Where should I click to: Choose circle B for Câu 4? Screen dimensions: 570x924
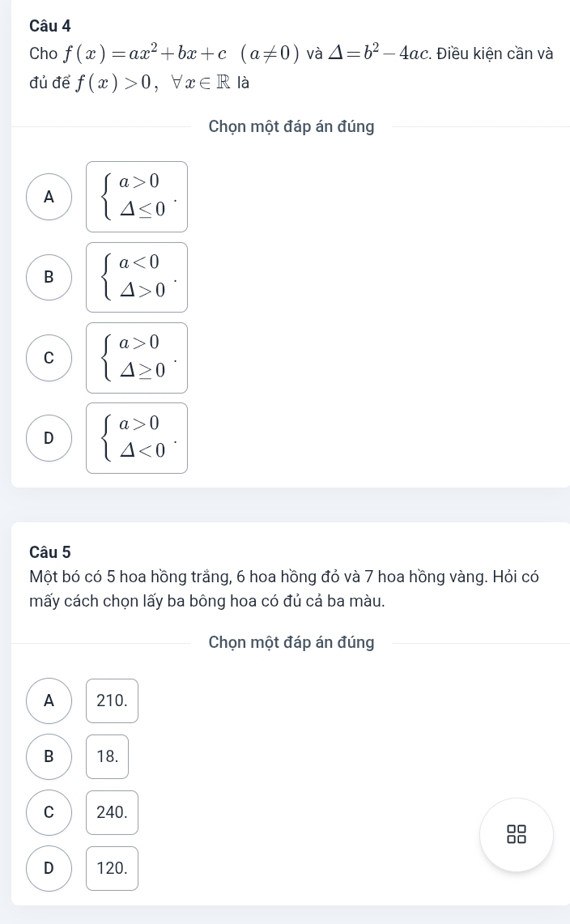pos(49,277)
